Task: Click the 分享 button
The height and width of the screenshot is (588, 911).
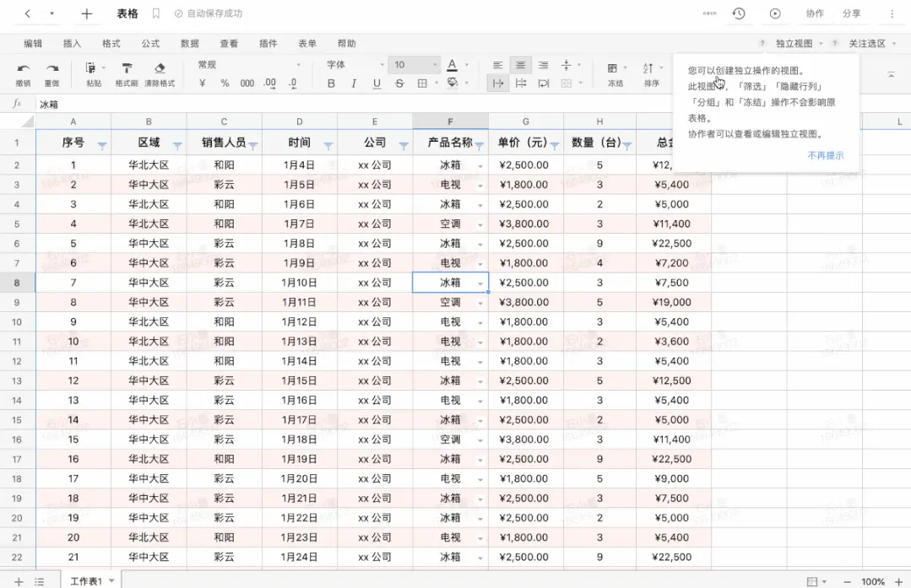Action: point(853,13)
